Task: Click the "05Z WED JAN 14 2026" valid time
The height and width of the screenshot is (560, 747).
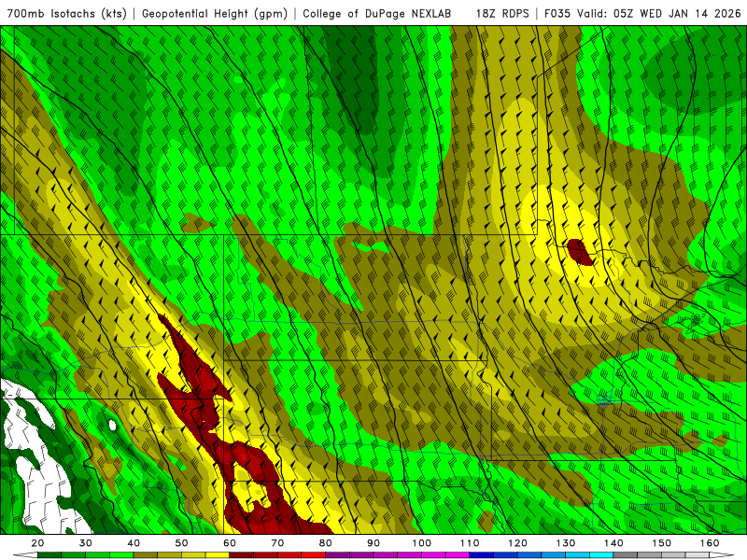Action: [677, 13]
